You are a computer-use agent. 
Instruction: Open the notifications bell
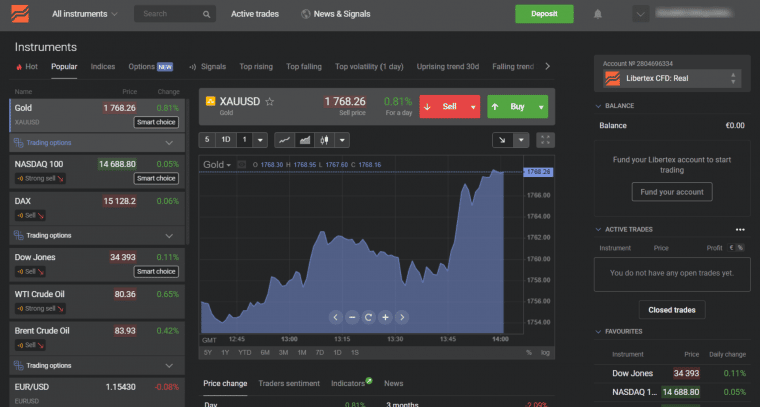[x=598, y=14]
